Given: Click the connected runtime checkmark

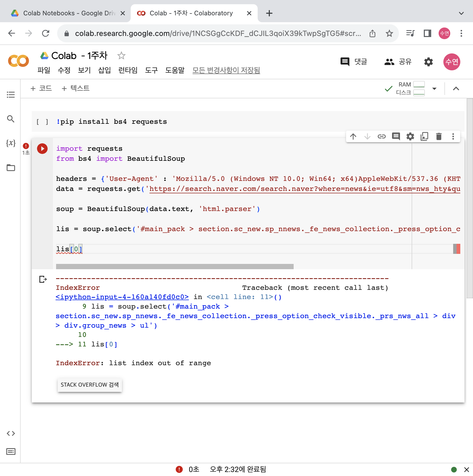Looking at the screenshot, I should pos(388,89).
